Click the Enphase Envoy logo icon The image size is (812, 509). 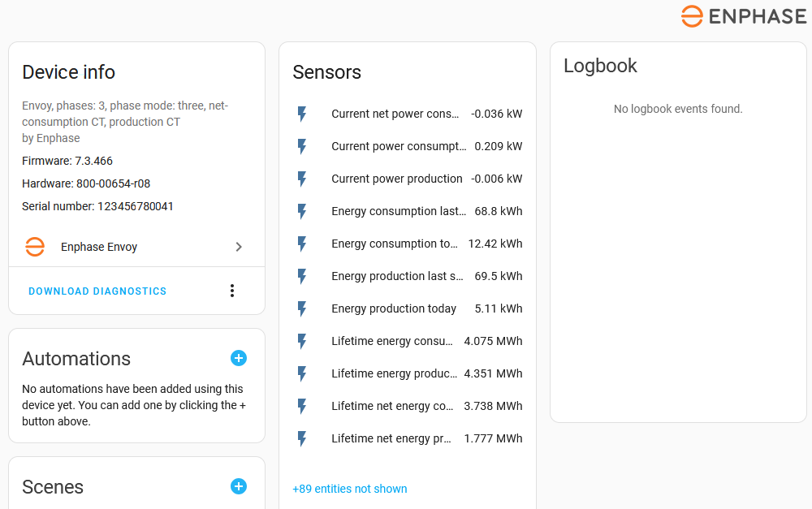point(35,247)
